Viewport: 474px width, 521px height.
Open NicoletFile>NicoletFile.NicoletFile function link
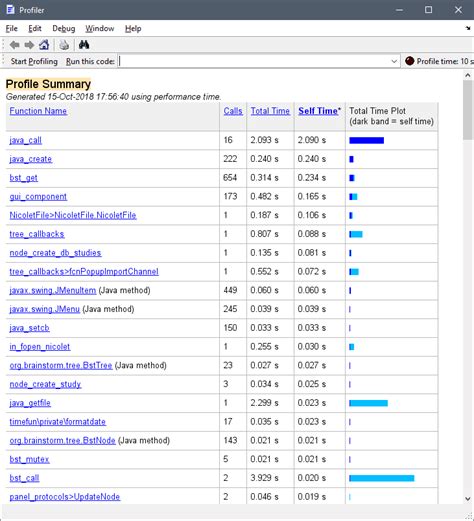point(73,215)
